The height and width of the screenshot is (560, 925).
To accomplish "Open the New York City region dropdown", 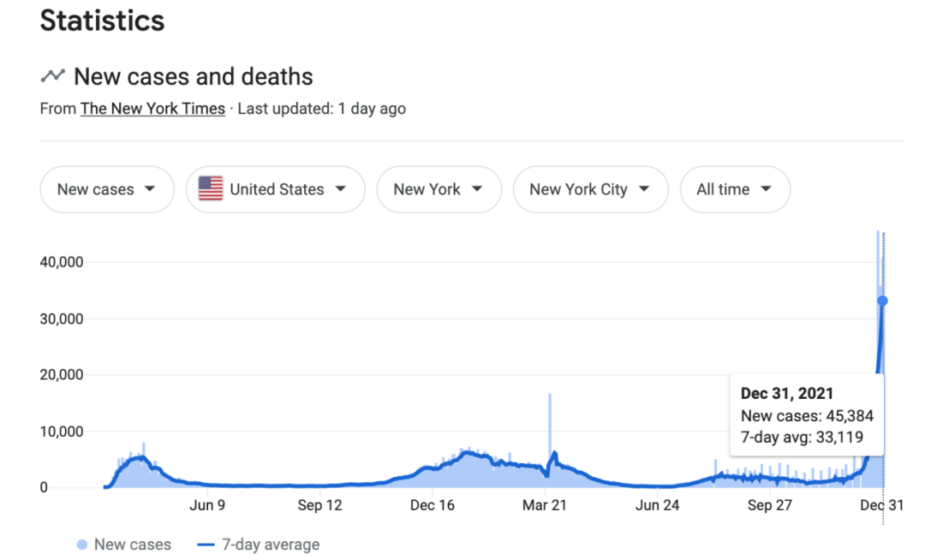I will click(590, 189).
